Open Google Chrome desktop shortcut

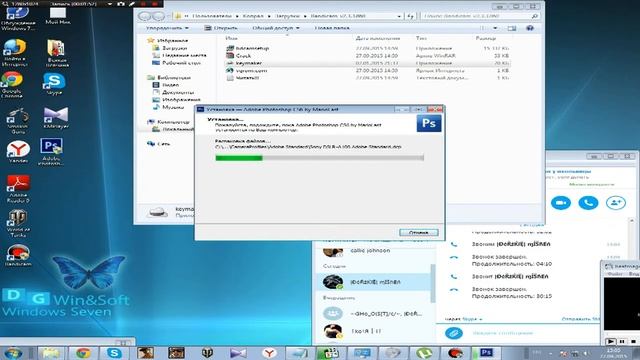tap(12, 84)
